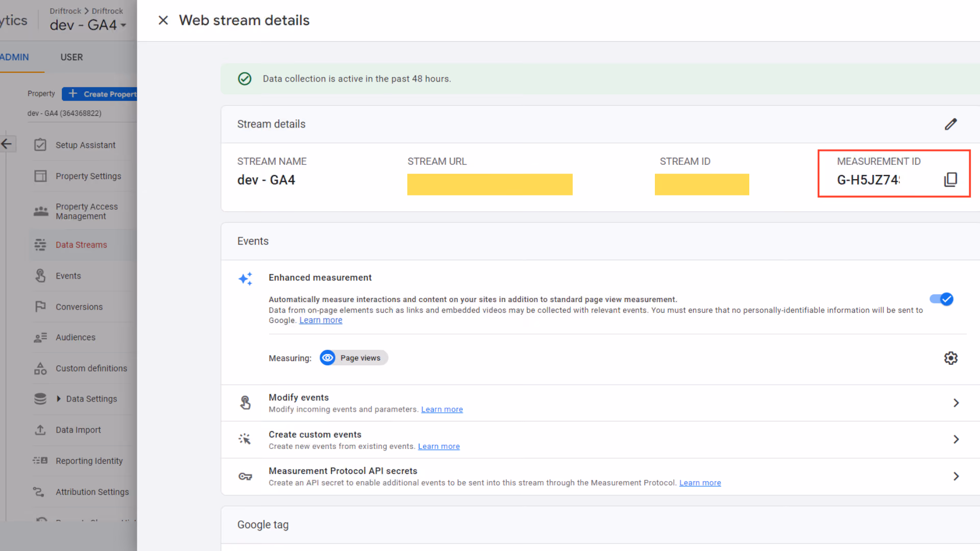Switch to the ADMIN tab
The height and width of the screenshot is (551, 980).
14,57
